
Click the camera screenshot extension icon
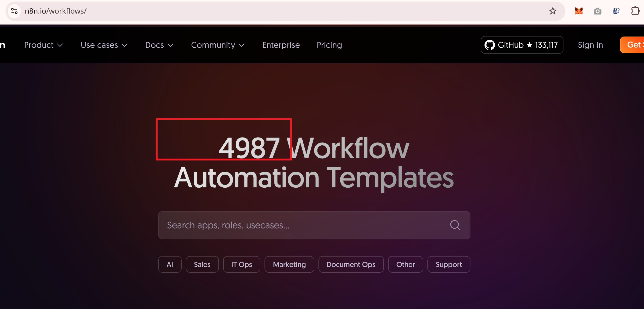click(x=597, y=11)
